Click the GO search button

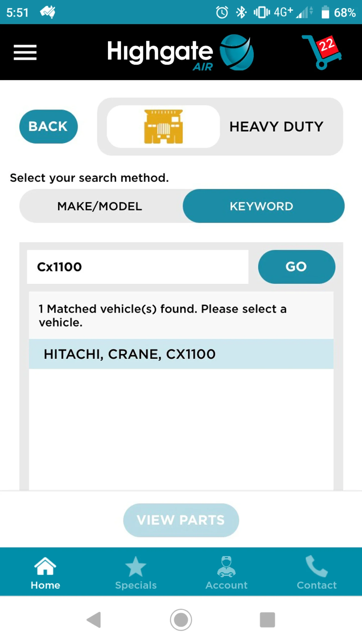(x=296, y=267)
